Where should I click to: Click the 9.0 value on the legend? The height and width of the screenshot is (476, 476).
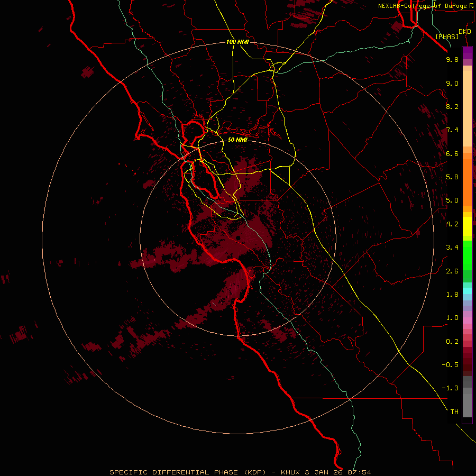click(x=452, y=83)
